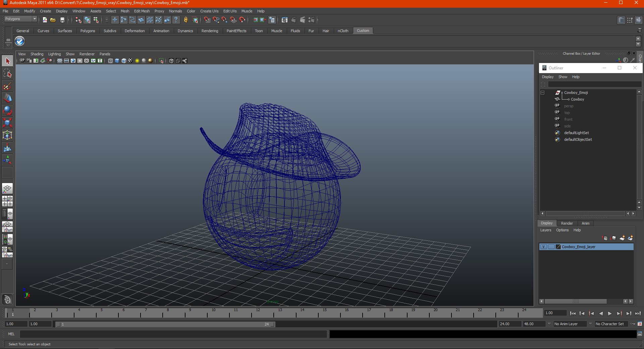Screen dimensions: 644x349
Task: Toggle Snap to curves magnet icon
Action: tap(216, 20)
